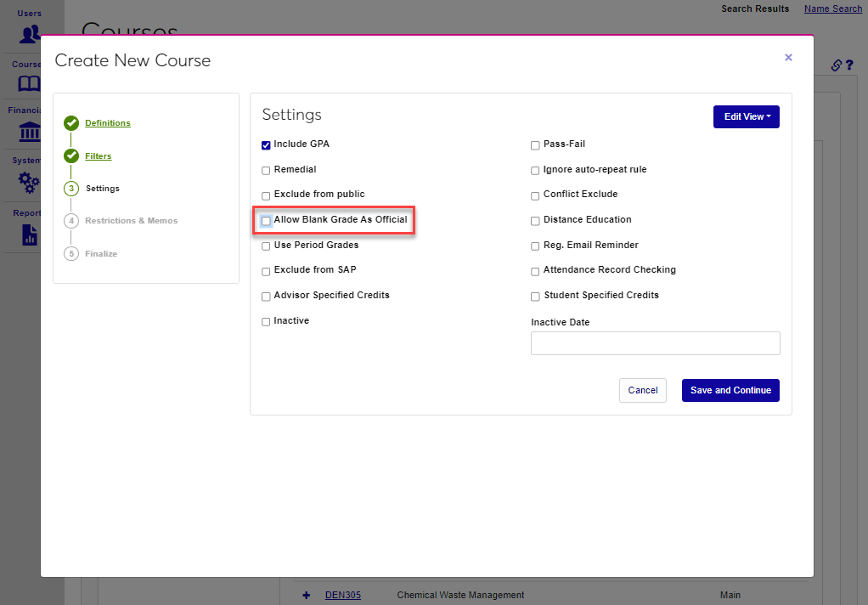Go back to the Filters step

pos(98,156)
